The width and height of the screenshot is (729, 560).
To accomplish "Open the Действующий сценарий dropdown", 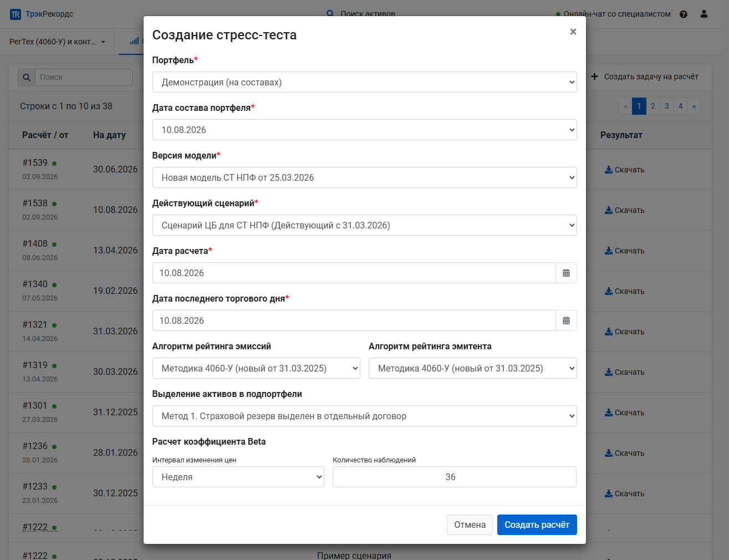I will pos(364,225).
